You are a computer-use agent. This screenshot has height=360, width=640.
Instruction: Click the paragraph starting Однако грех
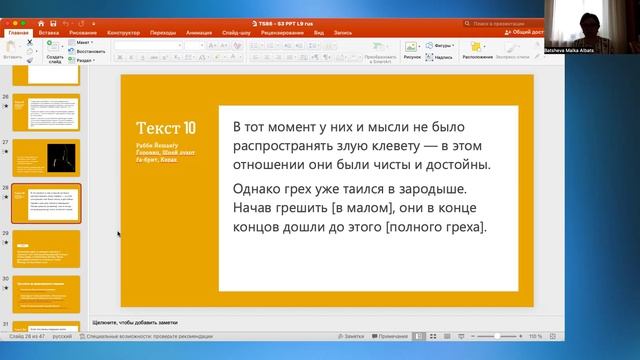click(360, 208)
